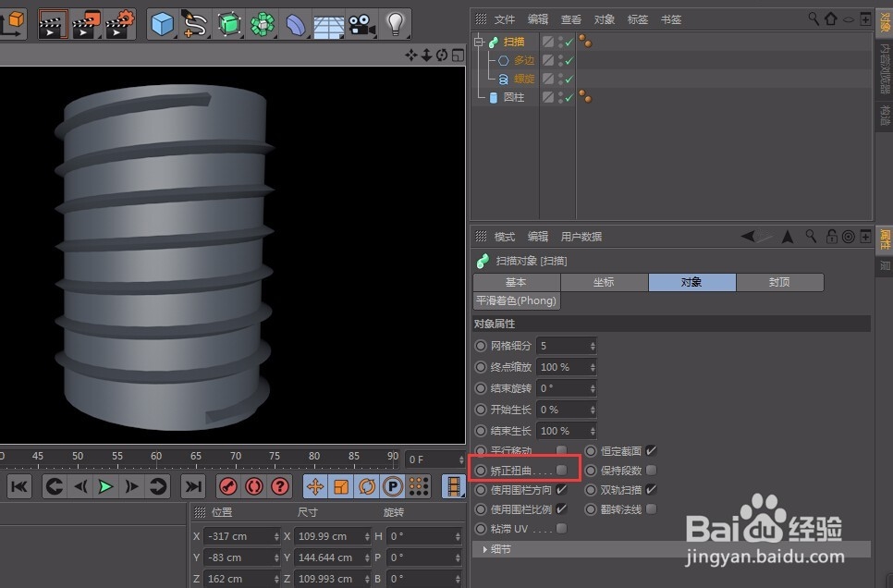Open the camera object tool
This screenshot has height=588, width=893.
pyautogui.click(x=361, y=23)
